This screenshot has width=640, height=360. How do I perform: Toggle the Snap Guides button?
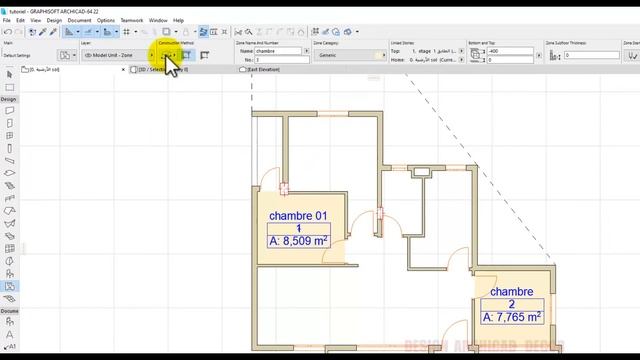(88, 32)
